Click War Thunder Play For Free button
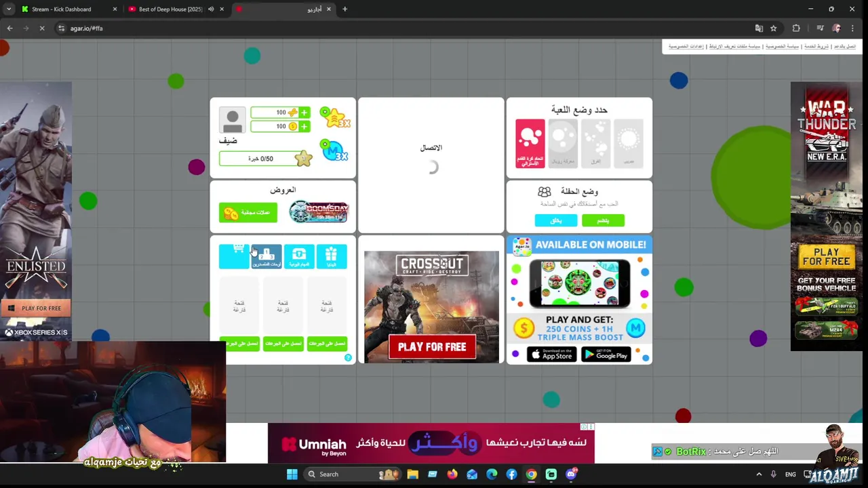 click(826, 258)
